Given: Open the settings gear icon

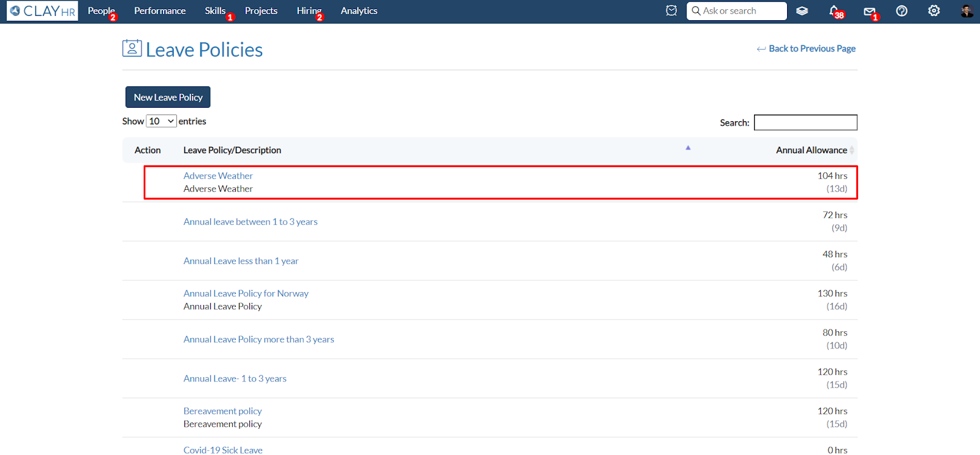Looking at the screenshot, I should tap(934, 11).
